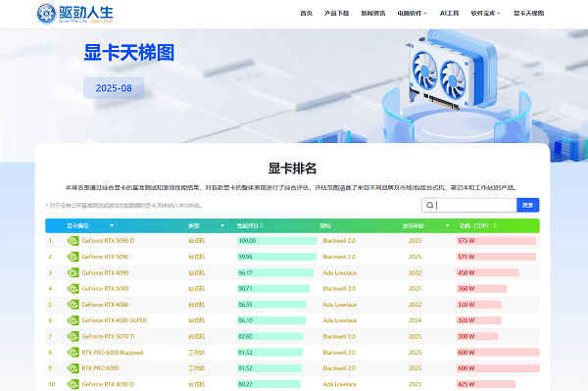
Task: Click the 2025-08 date badge
Action: click(x=114, y=88)
